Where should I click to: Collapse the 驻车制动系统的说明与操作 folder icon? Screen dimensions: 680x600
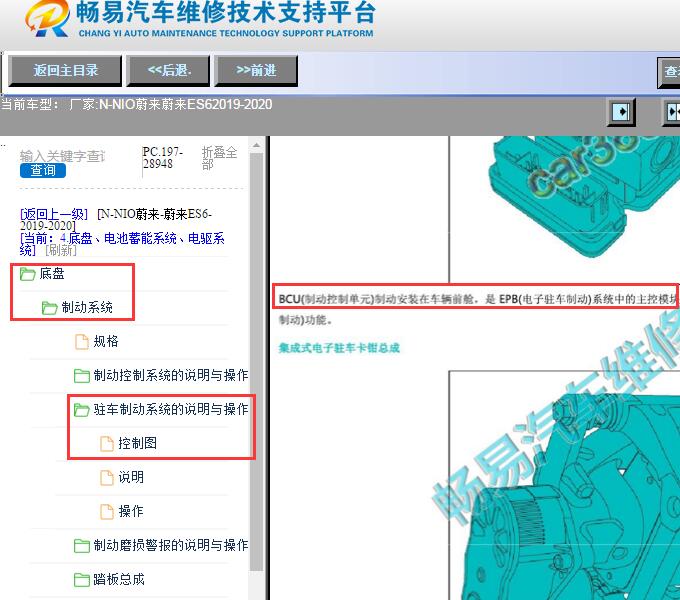coord(82,409)
